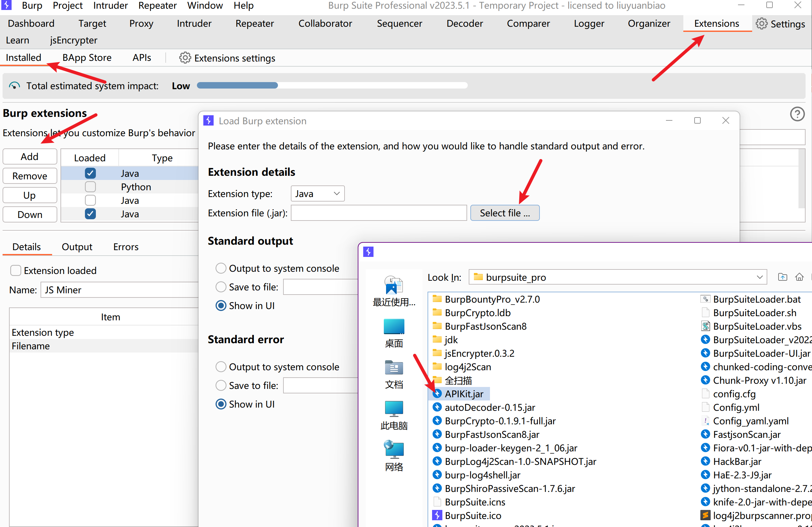This screenshot has width=812, height=527.
Task: Enable the unchecked Python extension checkbox
Action: coord(90,187)
